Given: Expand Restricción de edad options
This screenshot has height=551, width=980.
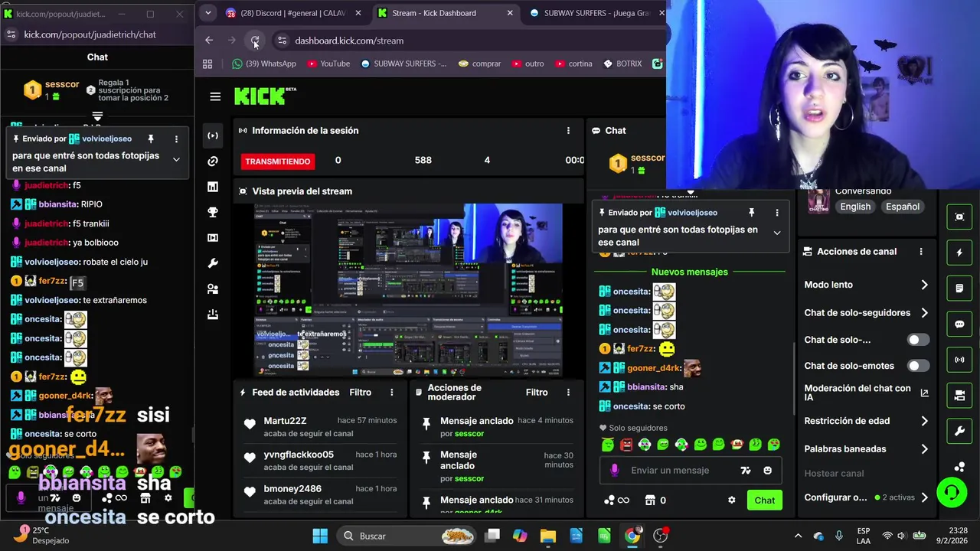Looking at the screenshot, I should pyautogui.click(x=924, y=421).
